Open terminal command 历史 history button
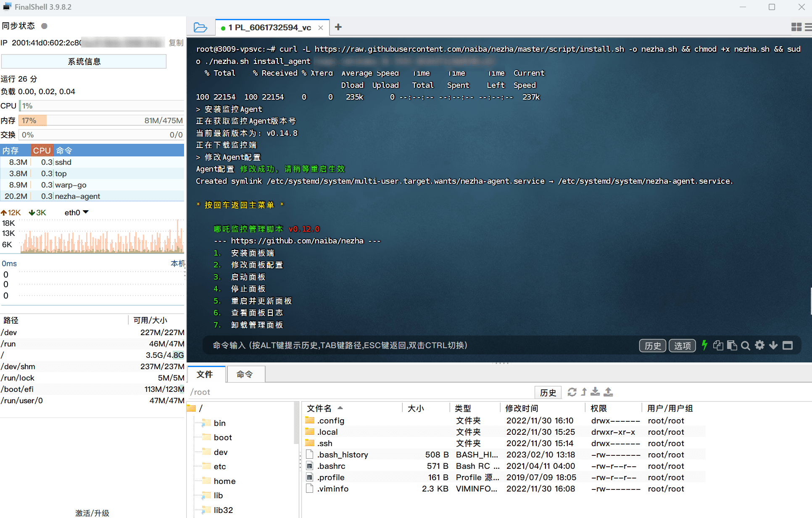Screen dimensions: 812x518 [x=653, y=346]
